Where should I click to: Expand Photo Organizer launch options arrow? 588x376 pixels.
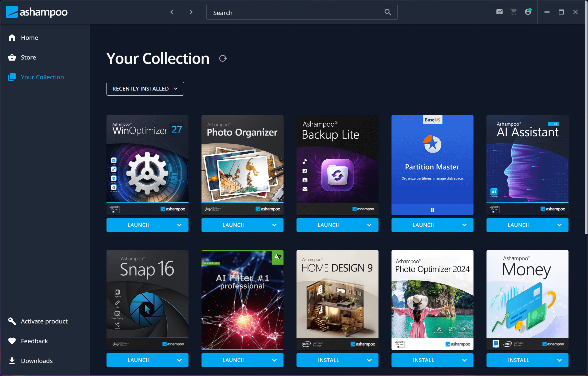coord(274,225)
